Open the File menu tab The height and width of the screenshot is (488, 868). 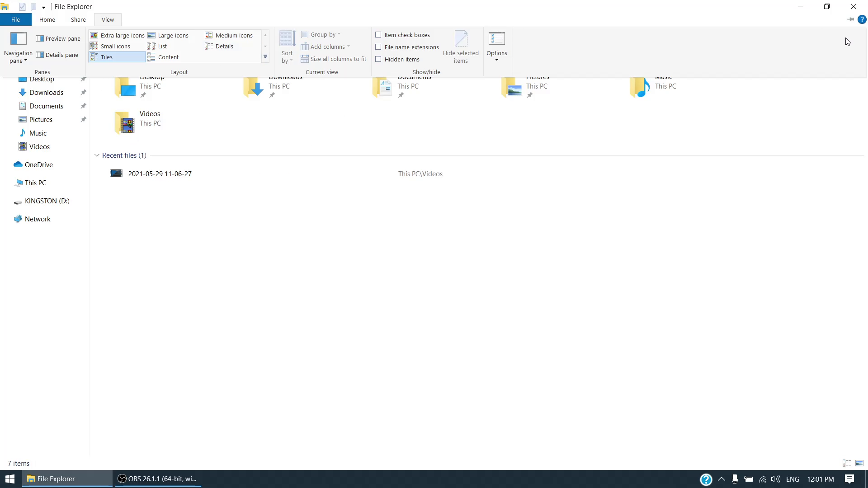click(15, 19)
